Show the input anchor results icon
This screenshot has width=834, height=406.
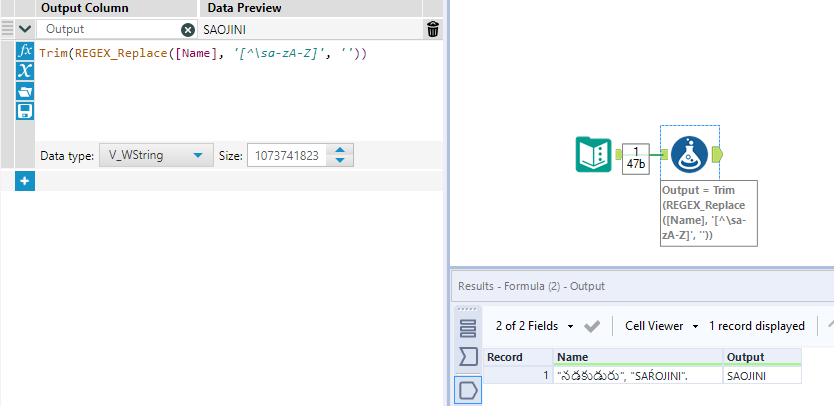468,357
